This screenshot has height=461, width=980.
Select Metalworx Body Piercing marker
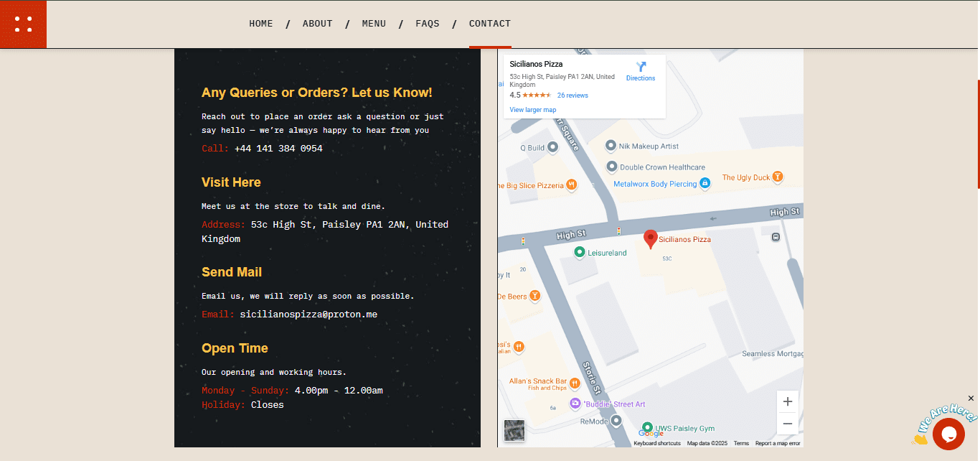(705, 184)
